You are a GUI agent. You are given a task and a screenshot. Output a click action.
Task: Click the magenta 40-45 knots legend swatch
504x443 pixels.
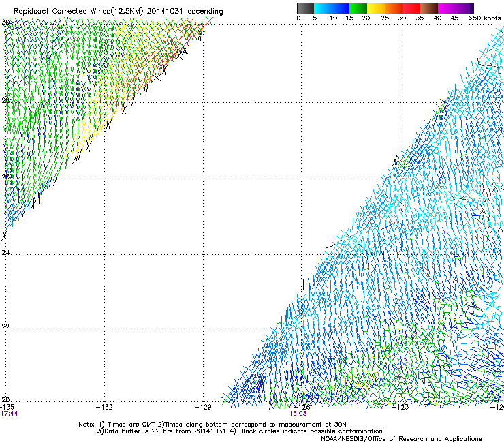point(447,8)
